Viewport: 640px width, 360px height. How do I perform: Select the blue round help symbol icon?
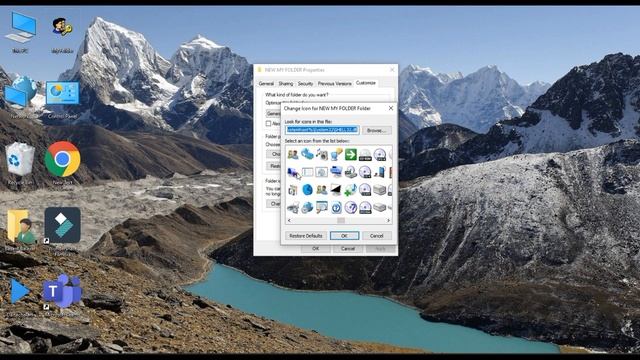tap(336, 207)
